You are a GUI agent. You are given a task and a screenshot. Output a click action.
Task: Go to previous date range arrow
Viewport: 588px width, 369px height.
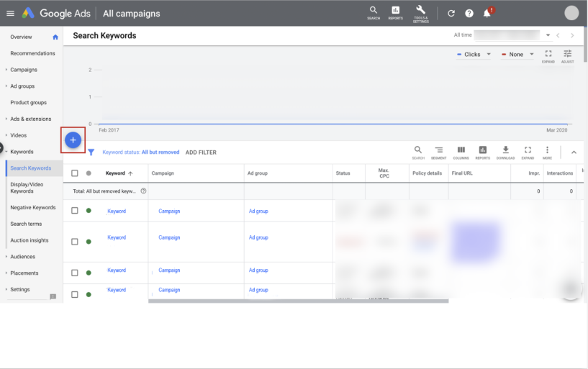pyautogui.click(x=558, y=35)
